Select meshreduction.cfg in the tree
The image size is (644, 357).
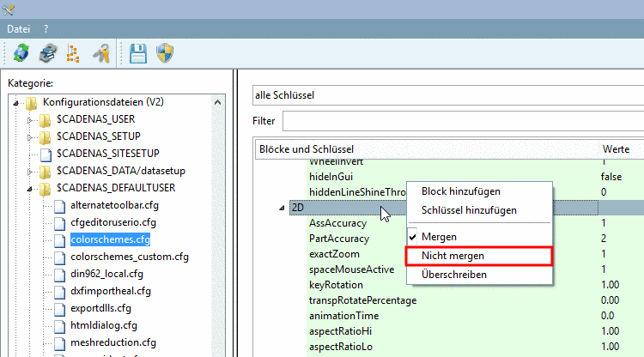(x=113, y=342)
